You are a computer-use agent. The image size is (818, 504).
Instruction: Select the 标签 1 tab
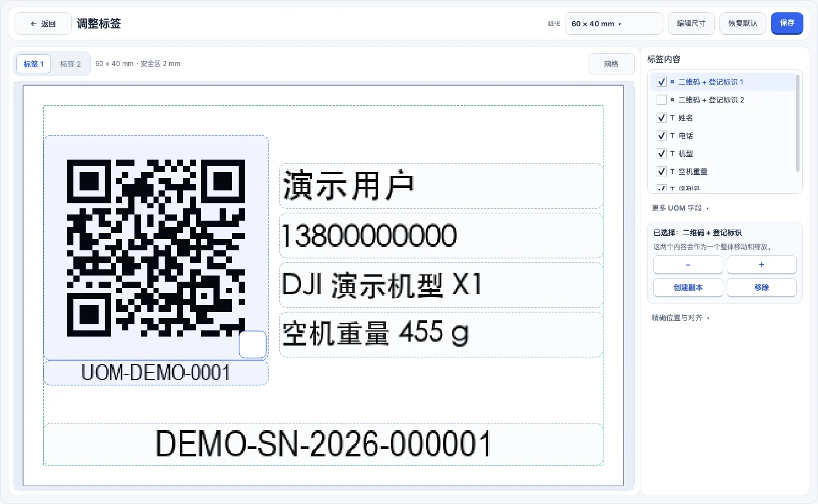pos(34,64)
